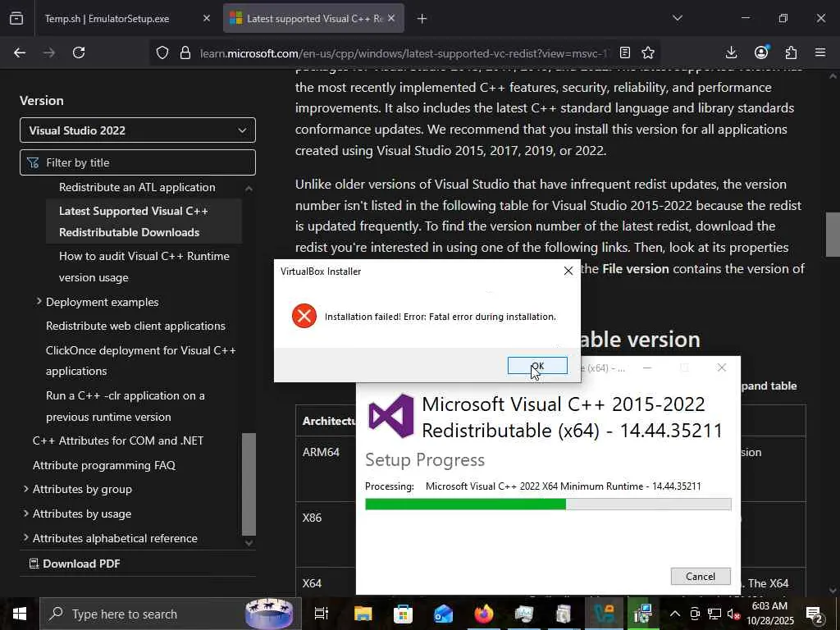Open the Windows Start menu
This screenshot has width=840, height=630.
tap(20, 614)
